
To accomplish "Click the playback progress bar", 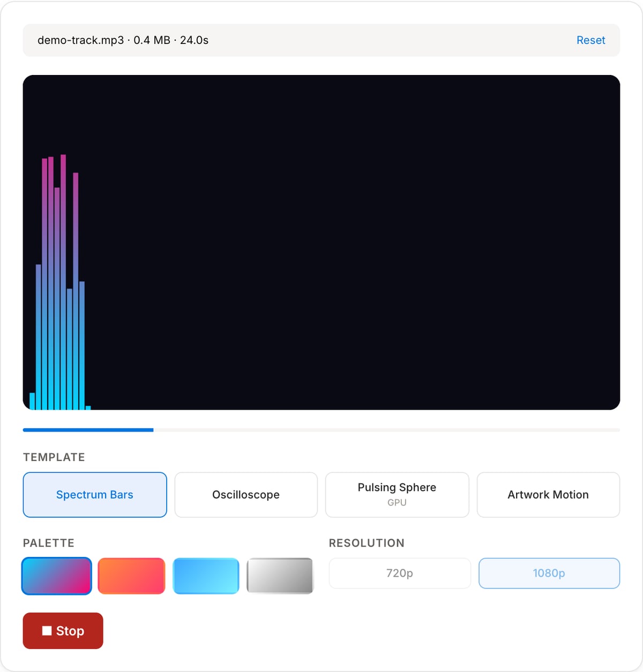I will point(322,430).
